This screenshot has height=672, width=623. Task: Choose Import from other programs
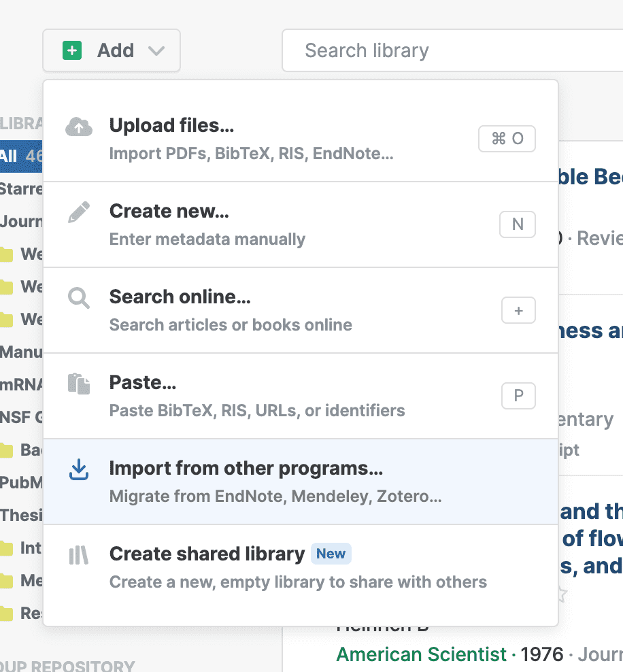coord(246,469)
